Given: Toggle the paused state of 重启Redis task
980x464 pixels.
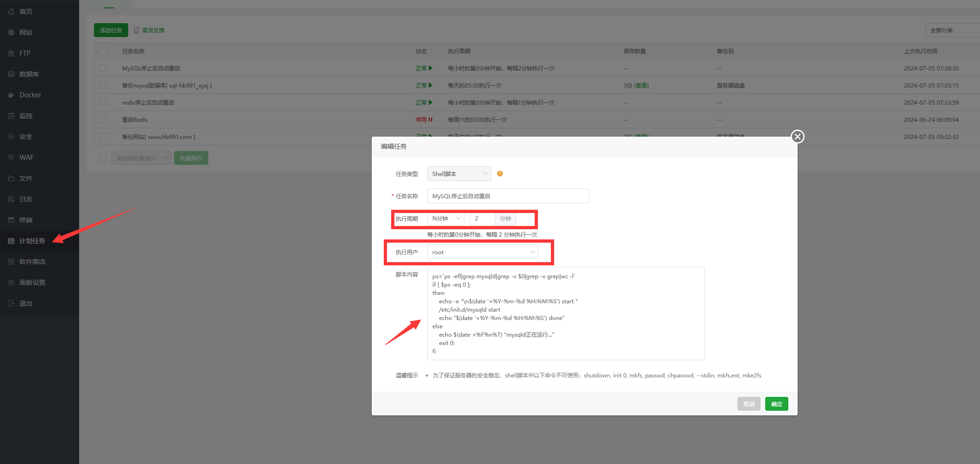Looking at the screenshot, I should tap(424, 119).
